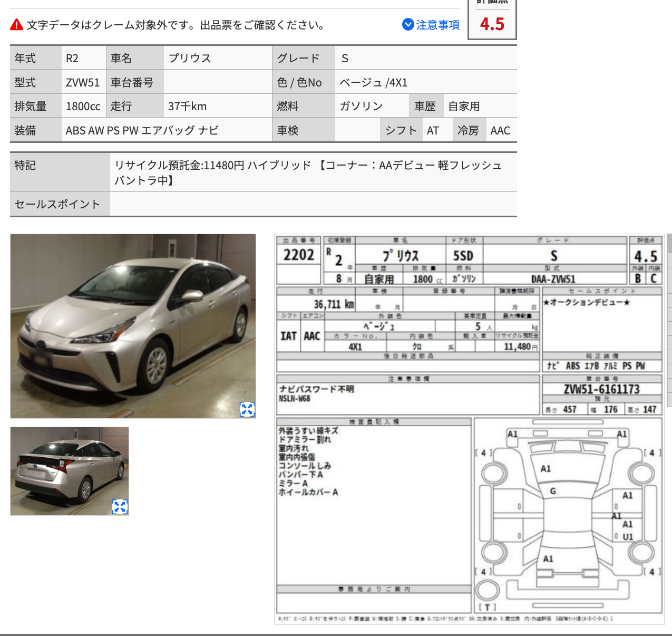Image resolution: width=672 pixels, height=636 pixels.
Task: Click the 車台番号 label
Action: tap(132, 82)
